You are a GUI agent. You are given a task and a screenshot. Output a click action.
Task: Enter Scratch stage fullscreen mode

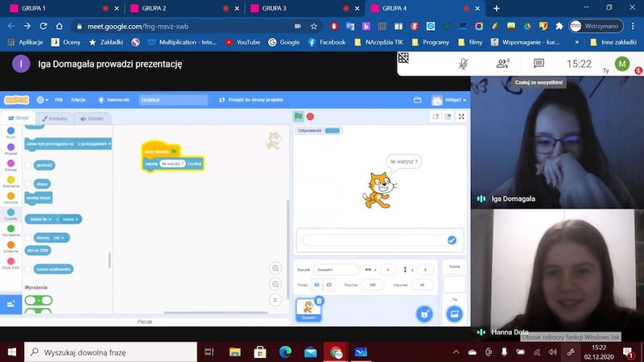(x=461, y=117)
